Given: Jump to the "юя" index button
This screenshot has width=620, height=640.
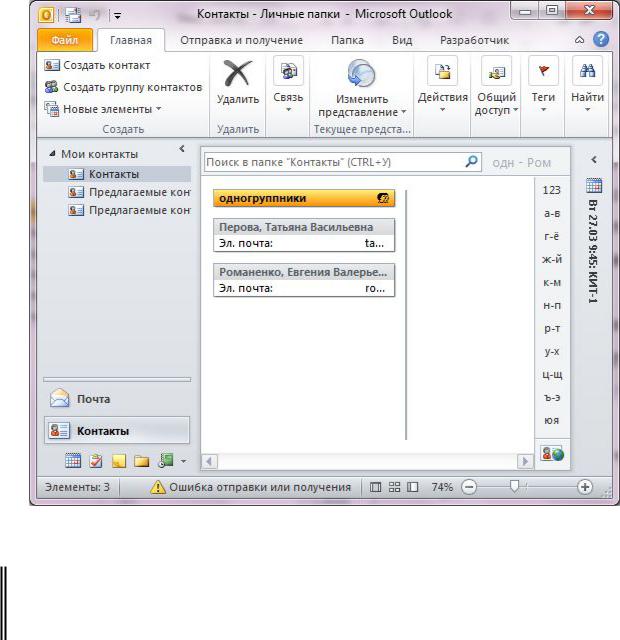Looking at the screenshot, I should coord(552,420).
